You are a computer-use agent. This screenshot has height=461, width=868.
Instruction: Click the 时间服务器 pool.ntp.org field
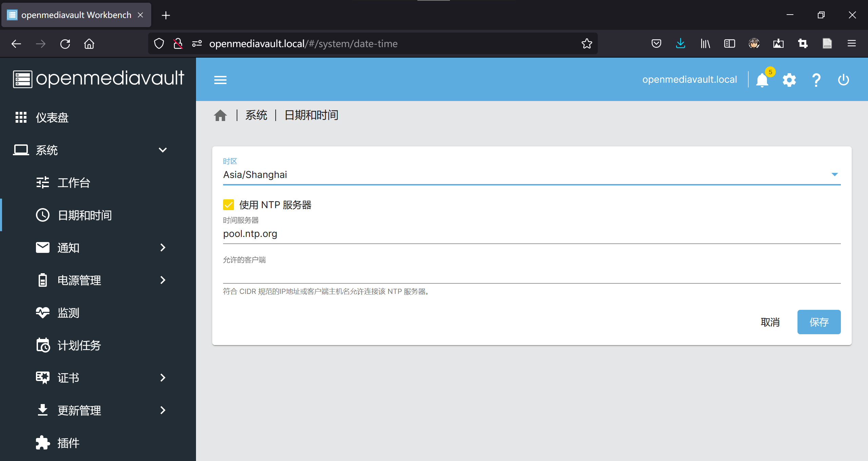[532, 234]
